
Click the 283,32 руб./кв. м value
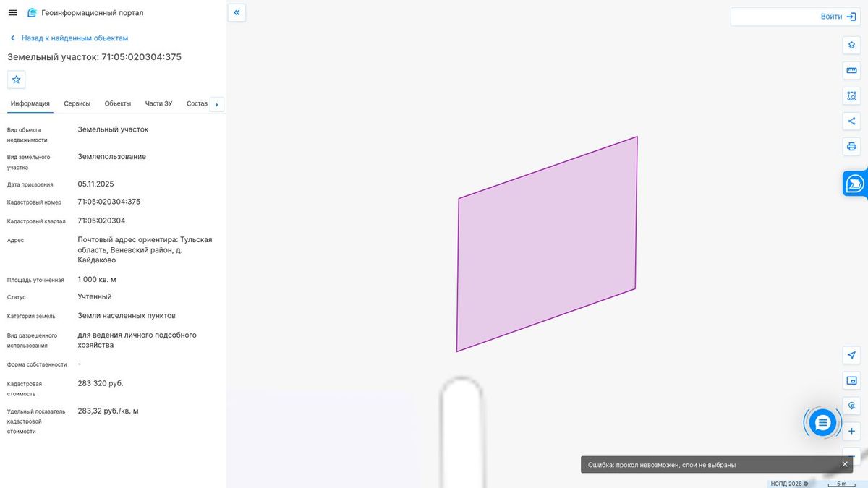tap(108, 411)
